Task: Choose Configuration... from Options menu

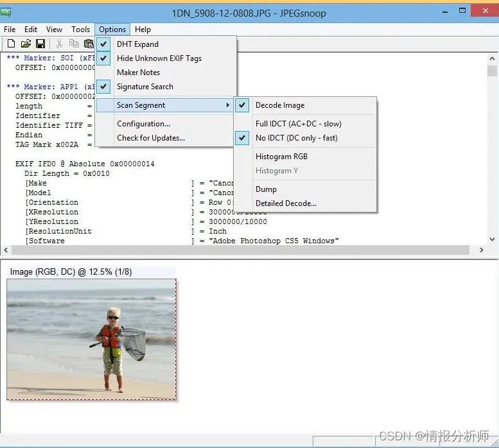Action: coord(166,124)
